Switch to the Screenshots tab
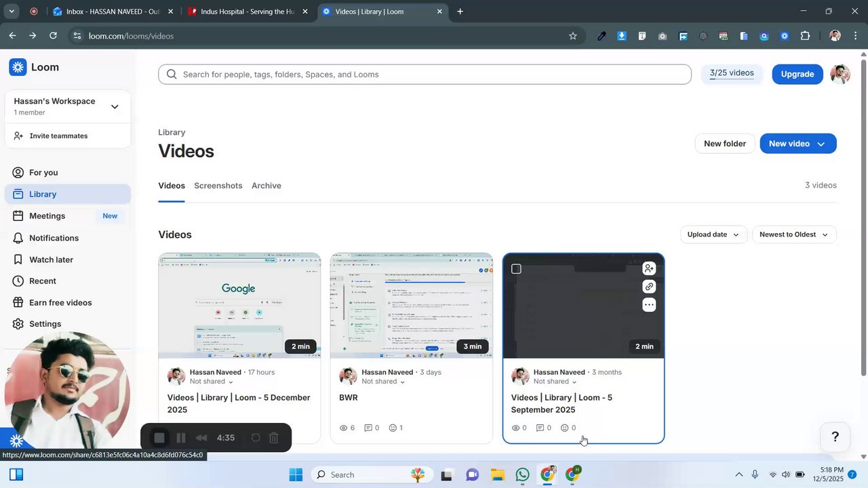Screen dimensions: 868x488 click(x=218, y=186)
